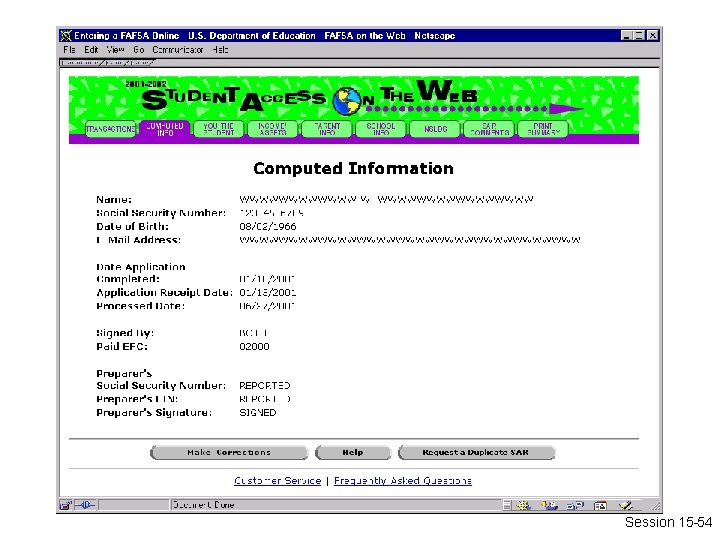Minimize the Netscape window
720x540 pixels.
[626, 35]
